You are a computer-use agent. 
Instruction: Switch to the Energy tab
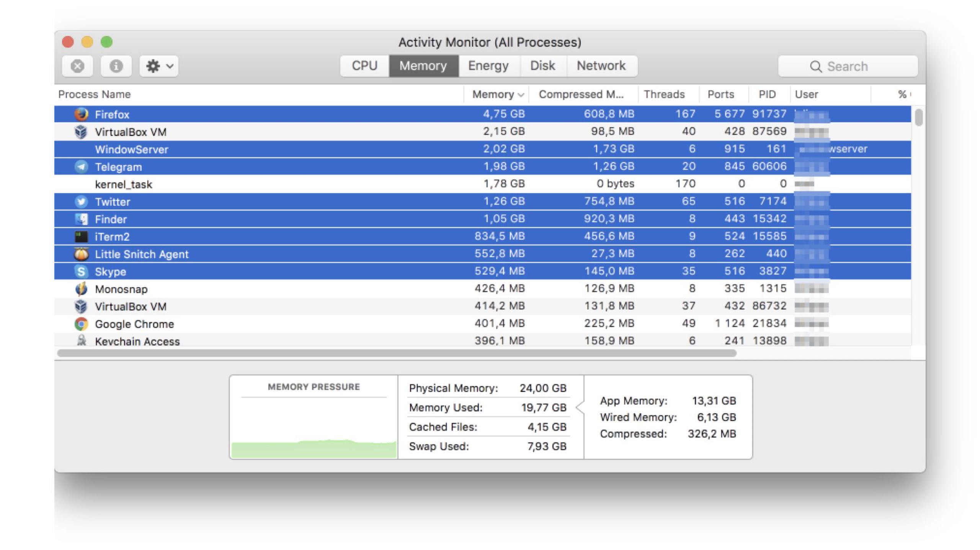(x=488, y=66)
